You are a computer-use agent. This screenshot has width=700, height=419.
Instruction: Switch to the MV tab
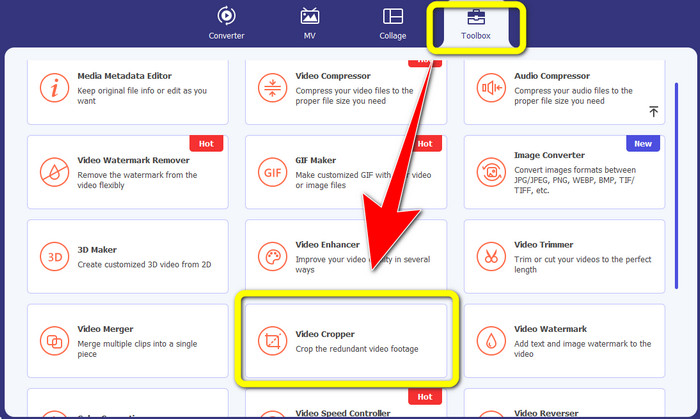pyautogui.click(x=309, y=23)
